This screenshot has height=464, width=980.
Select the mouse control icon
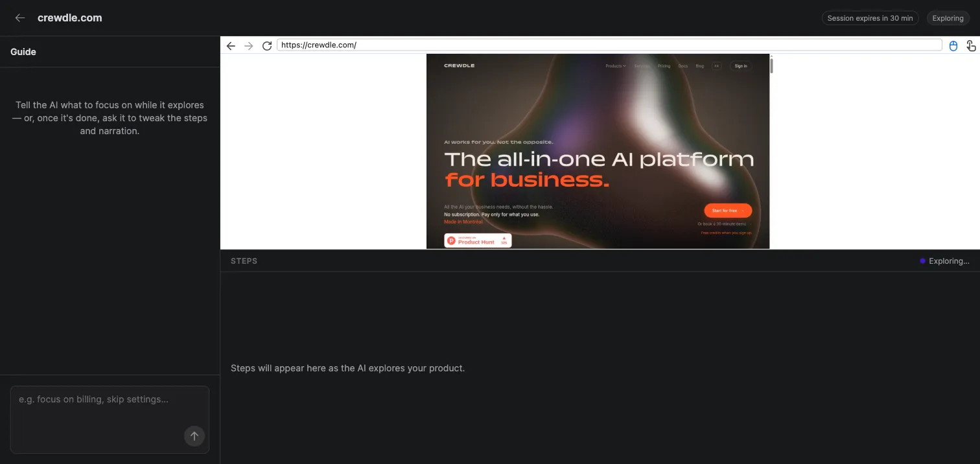point(953,45)
